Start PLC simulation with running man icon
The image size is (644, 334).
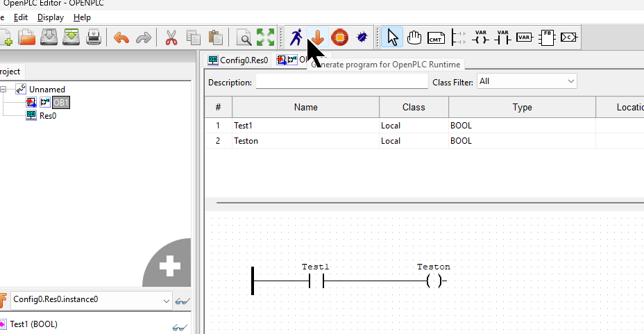[296, 37]
